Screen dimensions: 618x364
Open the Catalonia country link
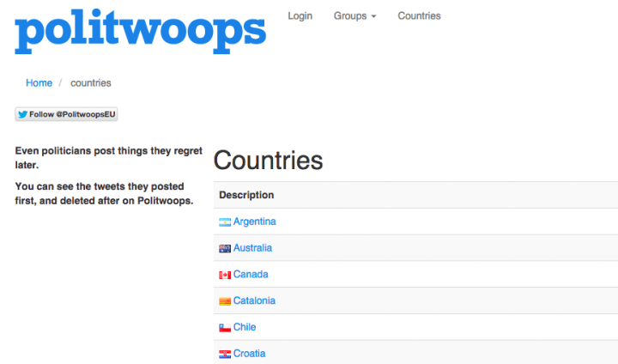pyautogui.click(x=254, y=300)
